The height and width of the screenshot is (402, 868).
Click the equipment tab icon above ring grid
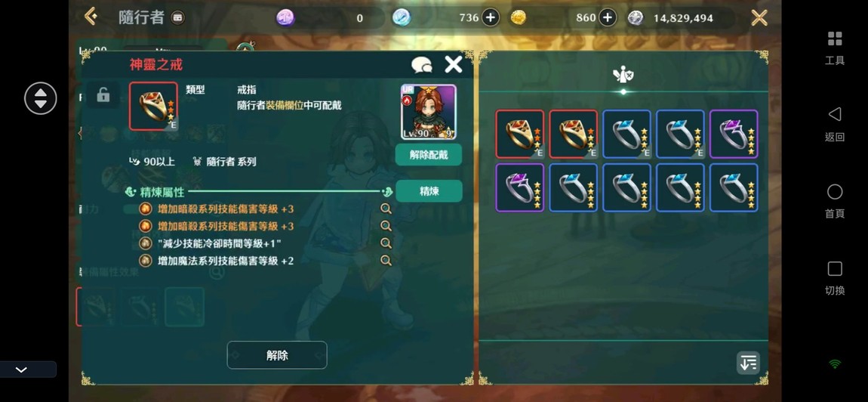click(x=623, y=74)
